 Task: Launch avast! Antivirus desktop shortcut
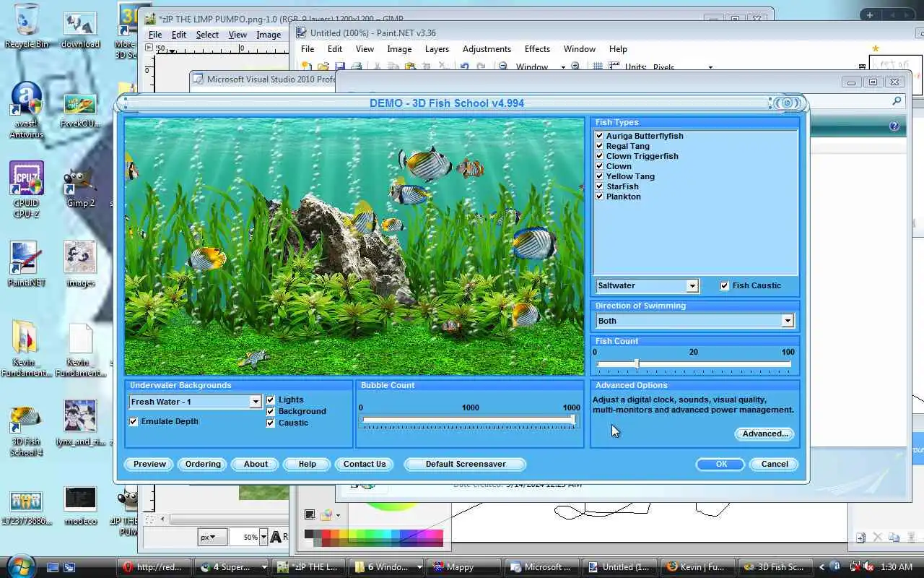click(27, 110)
